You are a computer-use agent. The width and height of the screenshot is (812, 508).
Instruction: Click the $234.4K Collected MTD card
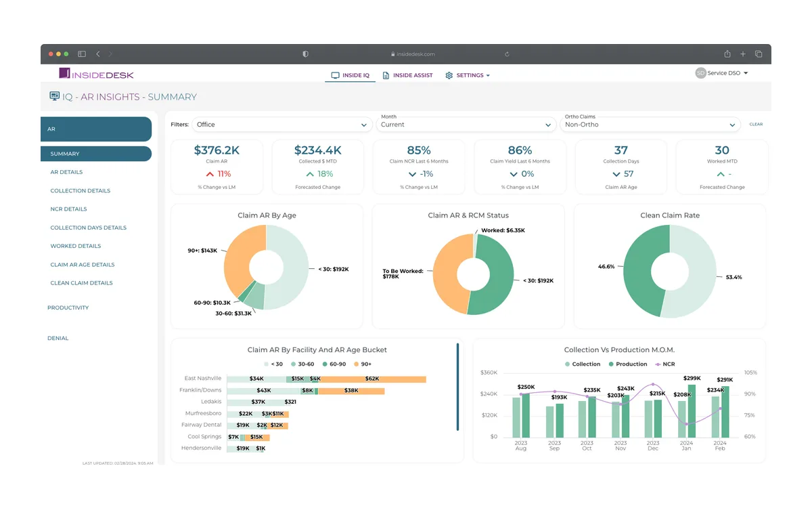[318, 167]
